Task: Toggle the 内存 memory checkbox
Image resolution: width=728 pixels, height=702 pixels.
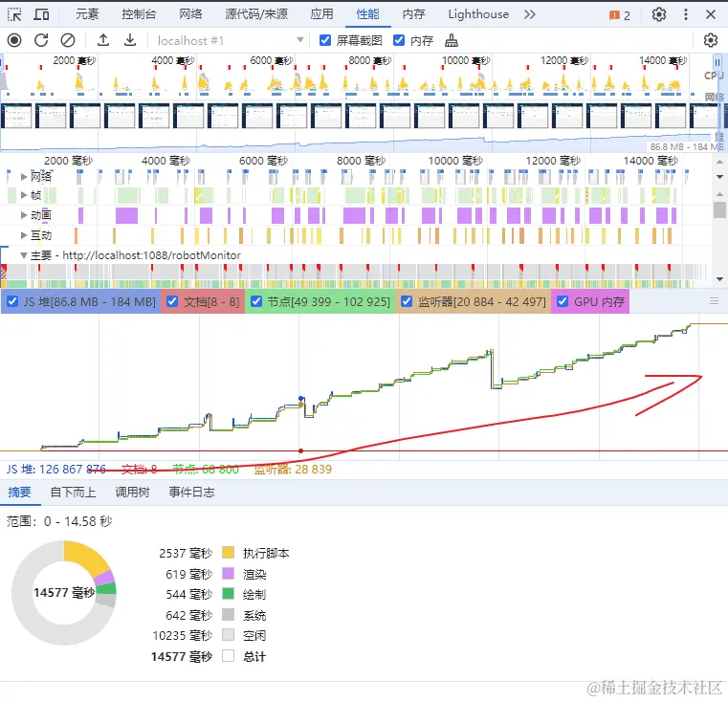Action: click(x=399, y=40)
